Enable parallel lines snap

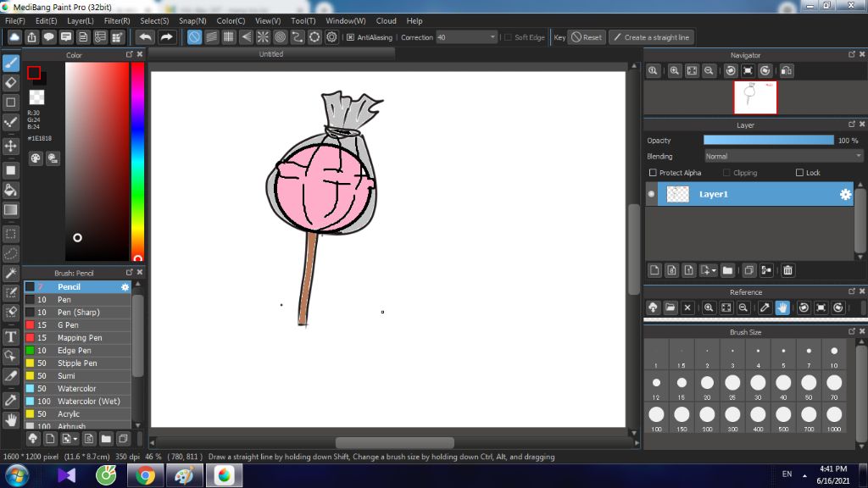(x=211, y=37)
